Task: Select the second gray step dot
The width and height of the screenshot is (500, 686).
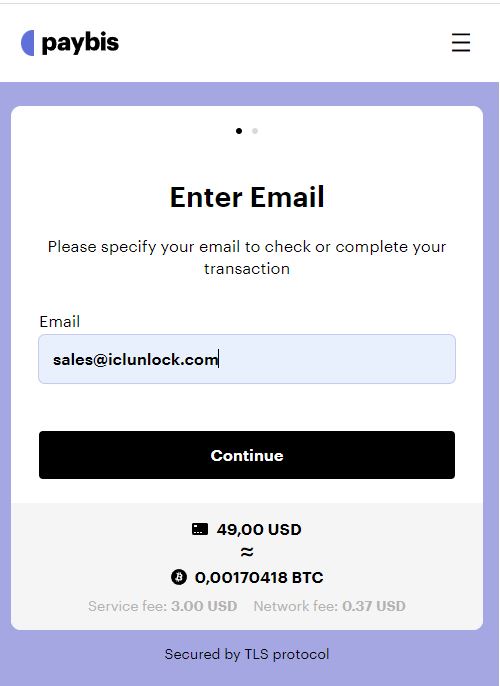Action: pyautogui.click(x=255, y=131)
